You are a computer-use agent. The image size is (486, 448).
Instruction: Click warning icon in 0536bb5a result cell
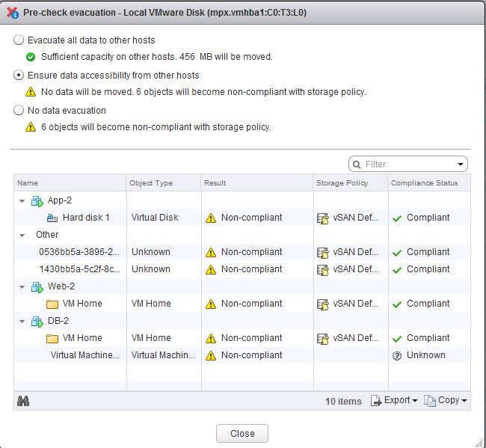tap(211, 253)
